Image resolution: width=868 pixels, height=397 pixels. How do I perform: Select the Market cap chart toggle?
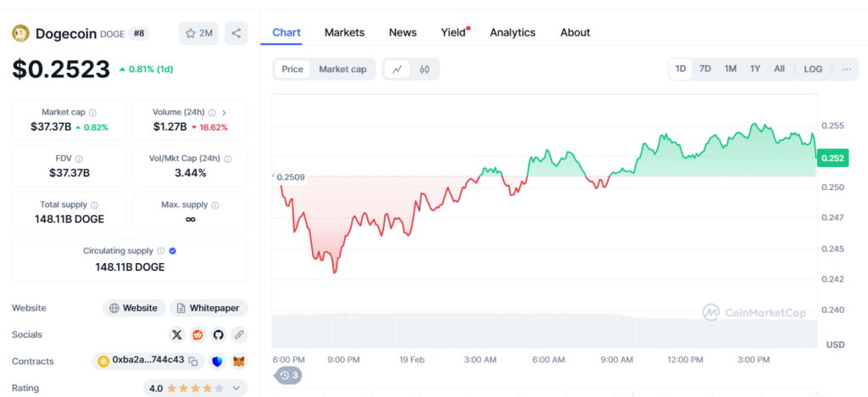click(342, 70)
